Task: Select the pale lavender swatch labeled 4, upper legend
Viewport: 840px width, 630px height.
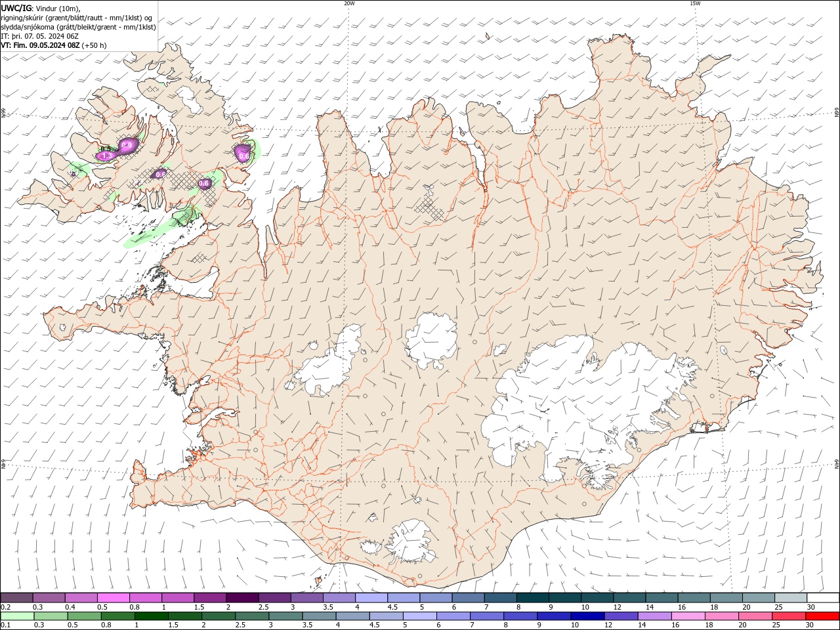Action: [x=371, y=598]
